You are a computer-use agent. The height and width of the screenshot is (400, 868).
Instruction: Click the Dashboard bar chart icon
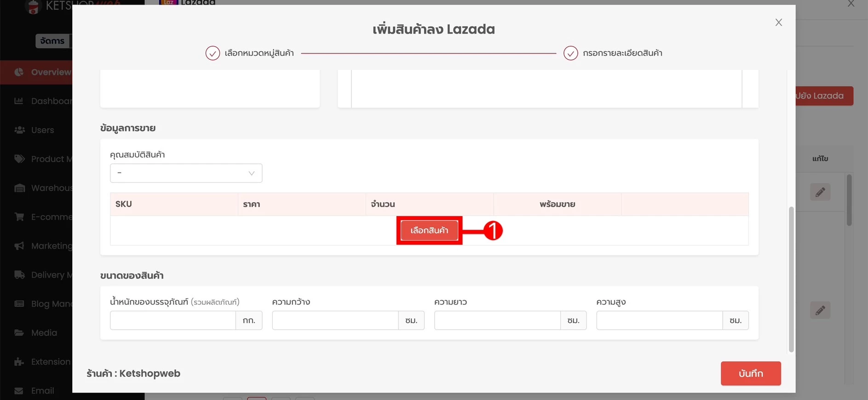[x=19, y=101]
